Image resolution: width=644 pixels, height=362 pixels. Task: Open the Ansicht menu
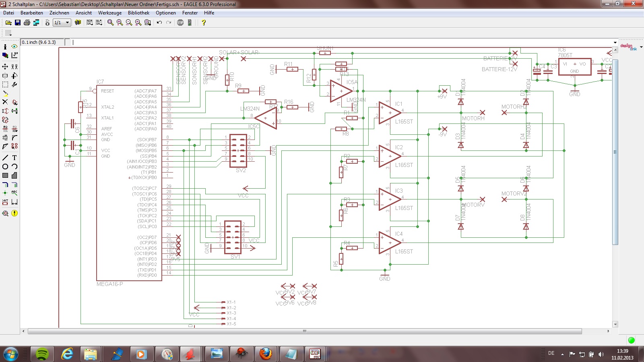(x=84, y=13)
